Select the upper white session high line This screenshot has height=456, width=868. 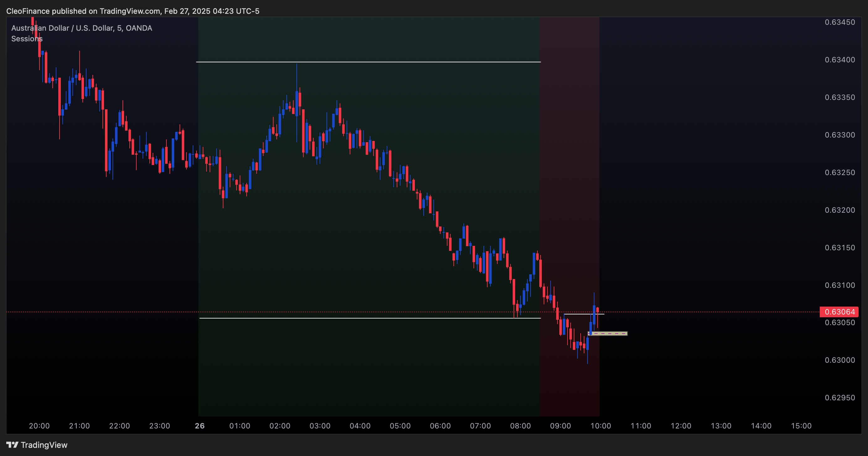(369, 62)
